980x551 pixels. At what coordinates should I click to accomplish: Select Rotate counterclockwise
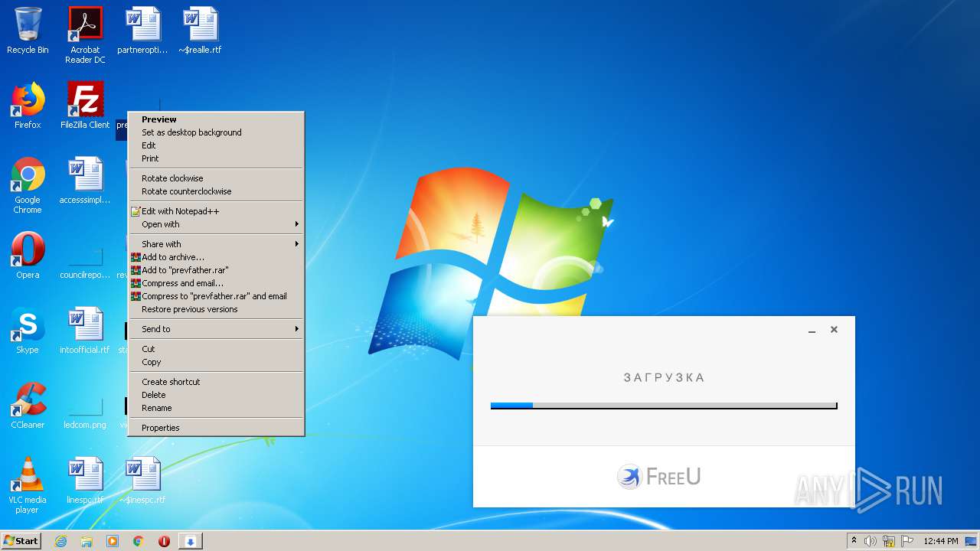point(216,191)
